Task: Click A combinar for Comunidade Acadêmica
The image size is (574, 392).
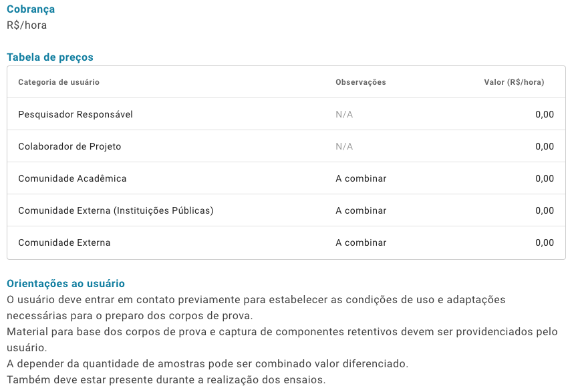Action: [361, 178]
